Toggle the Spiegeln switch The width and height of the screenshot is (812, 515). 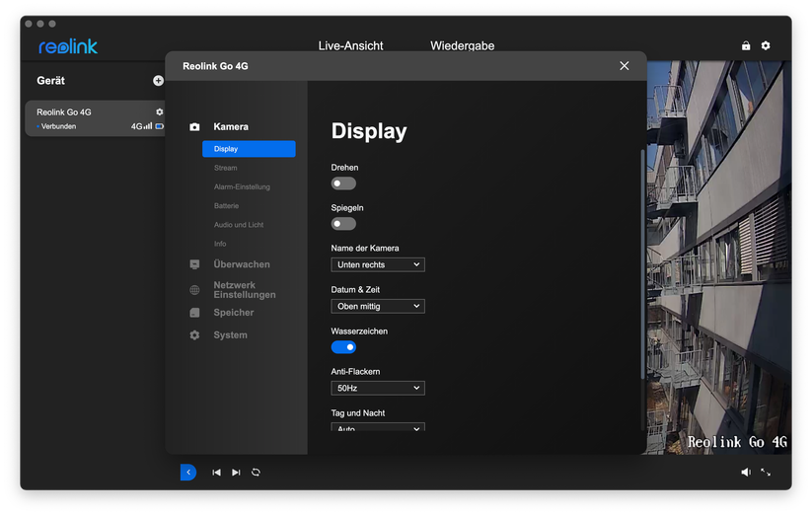coord(343,224)
